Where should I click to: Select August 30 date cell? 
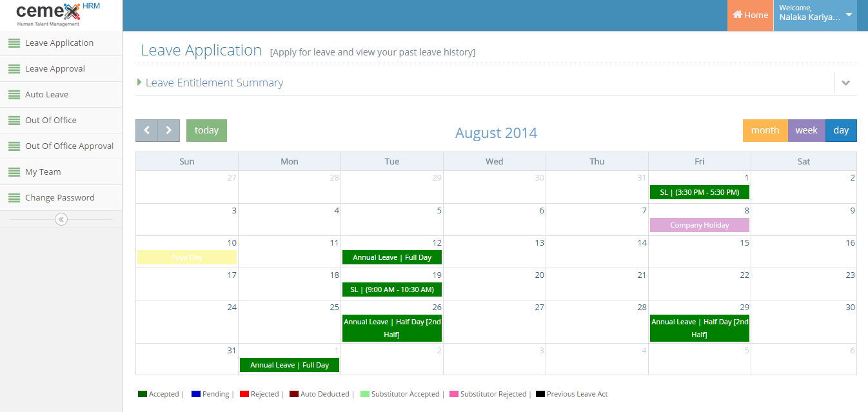tap(804, 321)
